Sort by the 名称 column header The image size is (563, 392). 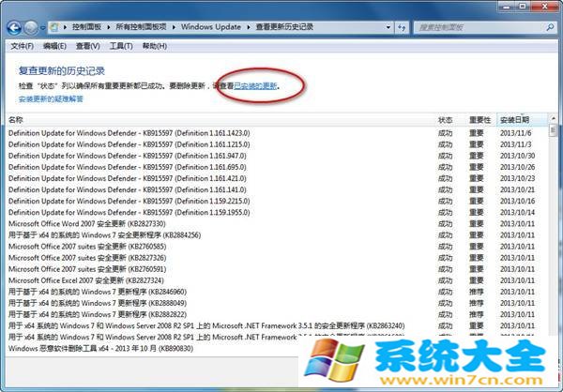(x=220, y=120)
